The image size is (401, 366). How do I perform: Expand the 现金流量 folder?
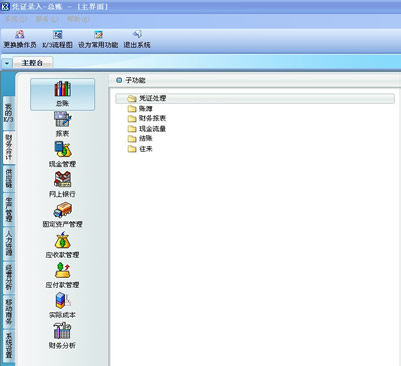(x=147, y=129)
